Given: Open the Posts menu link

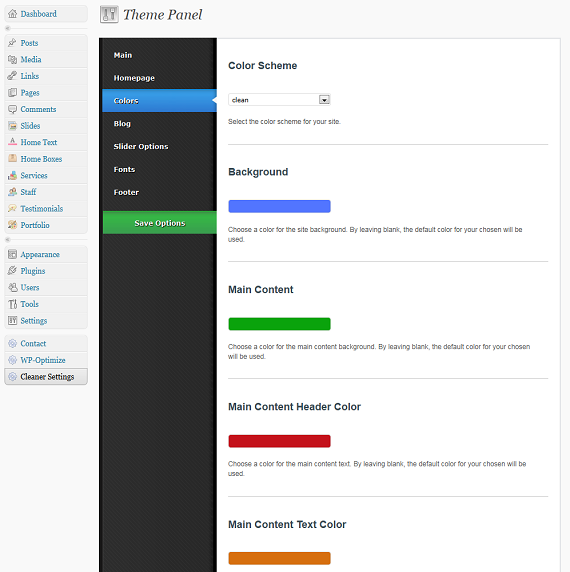Looking at the screenshot, I should click(29, 43).
